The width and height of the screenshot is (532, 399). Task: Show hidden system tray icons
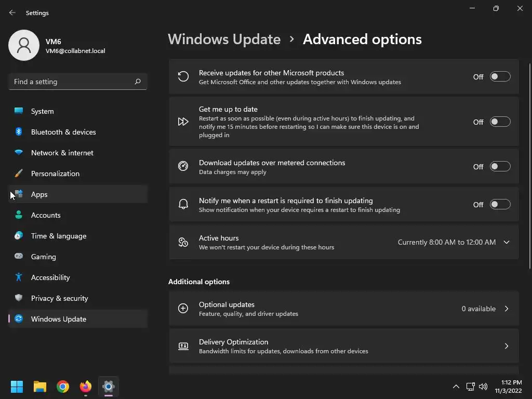[456, 387]
